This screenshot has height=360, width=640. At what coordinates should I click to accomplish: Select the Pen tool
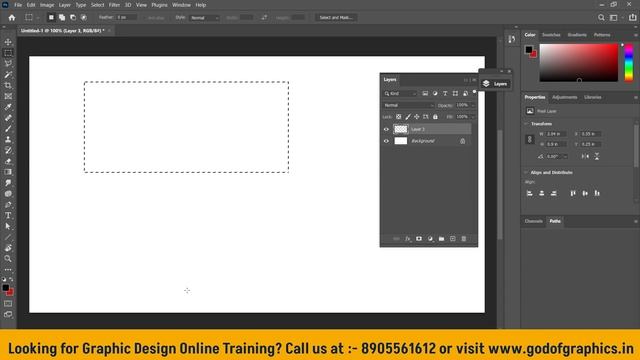point(8,204)
